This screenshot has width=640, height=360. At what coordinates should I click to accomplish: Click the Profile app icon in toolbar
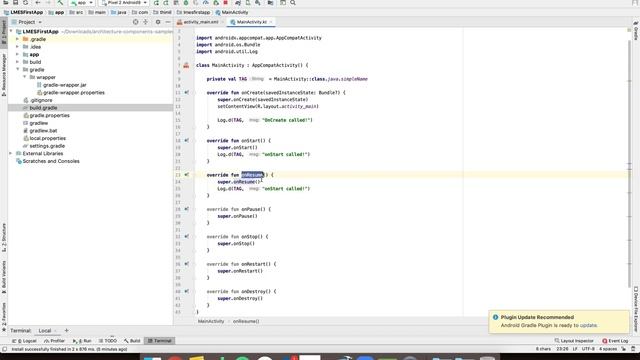[206, 3]
